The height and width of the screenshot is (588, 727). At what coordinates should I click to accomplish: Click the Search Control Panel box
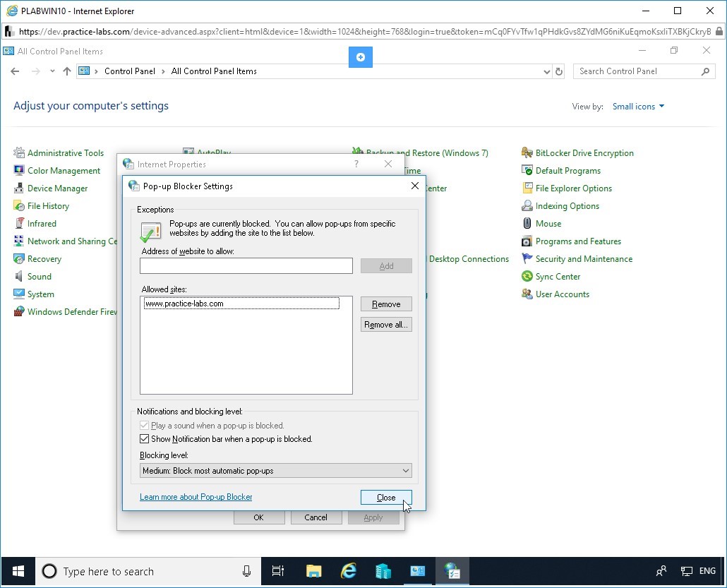coord(644,71)
